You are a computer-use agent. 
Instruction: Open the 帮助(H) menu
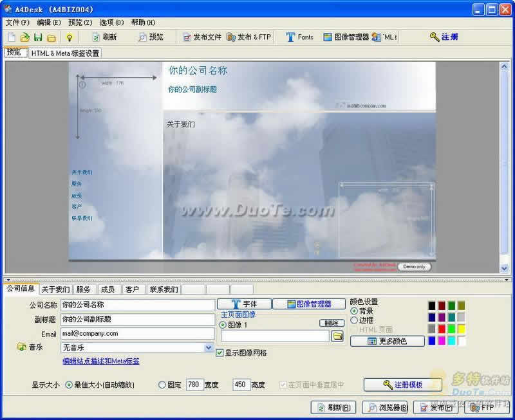pos(143,23)
